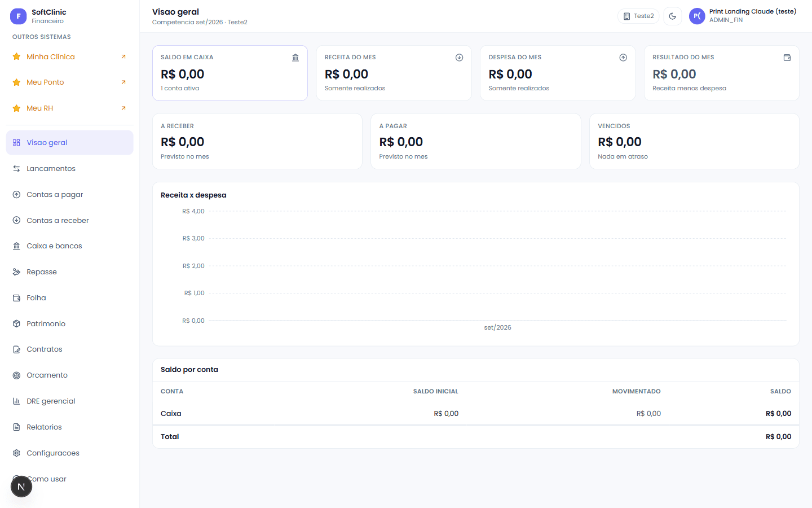
Task: Click the Visao geral grid icon
Action: 16,143
